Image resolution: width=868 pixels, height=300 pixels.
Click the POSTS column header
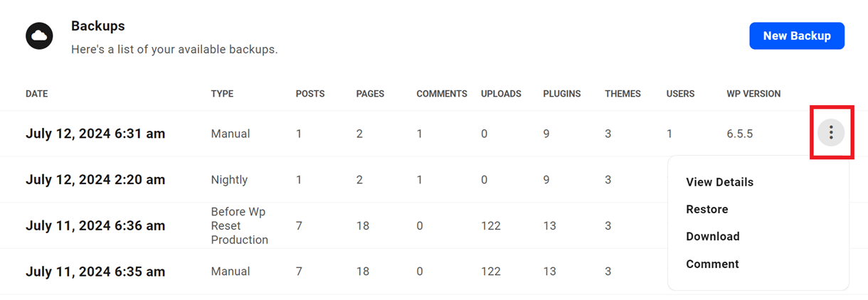click(310, 94)
